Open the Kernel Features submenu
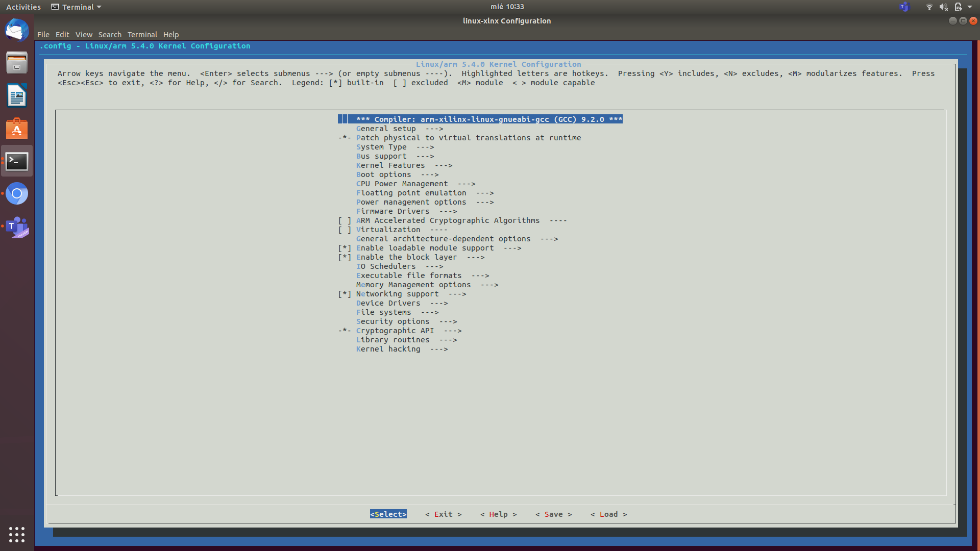The image size is (980, 551). (x=390, y=165)
